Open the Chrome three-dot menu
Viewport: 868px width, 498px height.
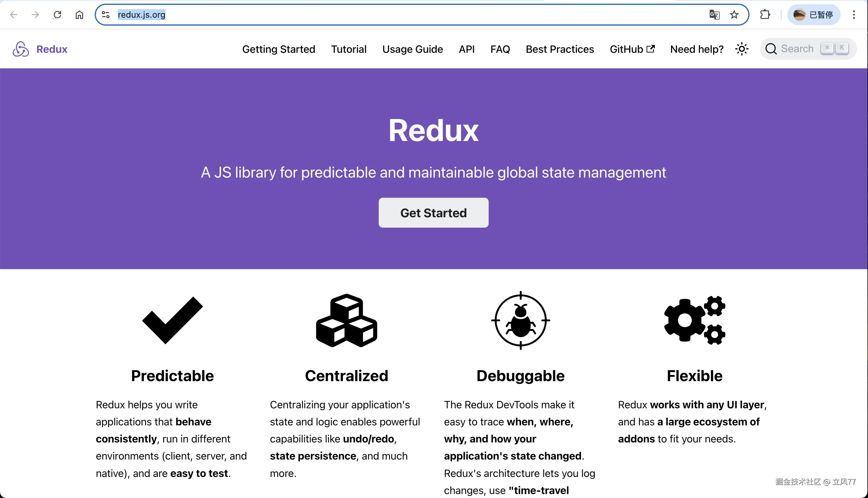pyautogui.click(x=854, y=15)
